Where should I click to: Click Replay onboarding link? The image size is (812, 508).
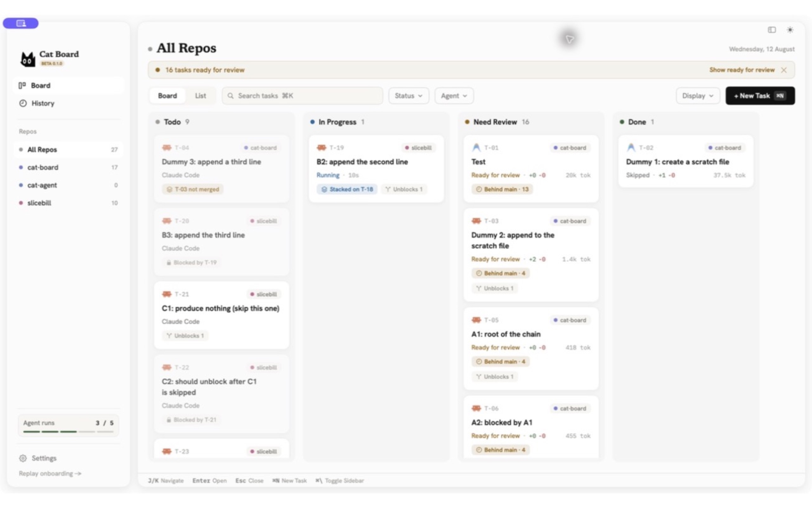point(50,473)
